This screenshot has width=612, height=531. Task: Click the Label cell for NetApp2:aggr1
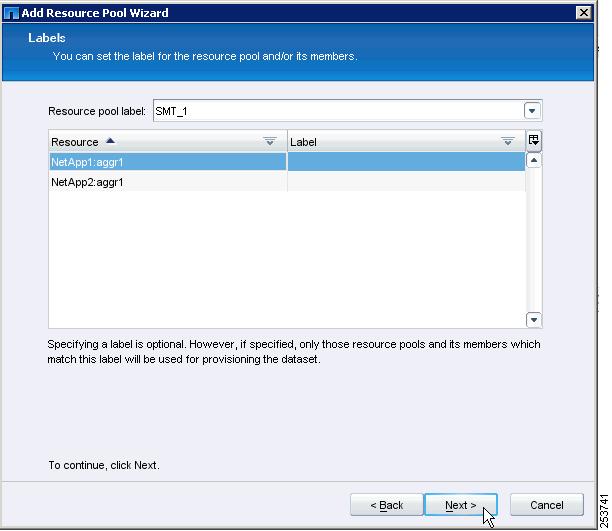(406, 182)
